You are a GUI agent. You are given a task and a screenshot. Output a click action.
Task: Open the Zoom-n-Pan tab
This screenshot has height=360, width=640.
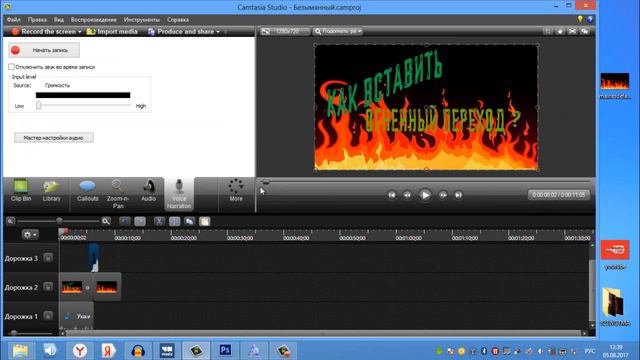pos(118,194)
